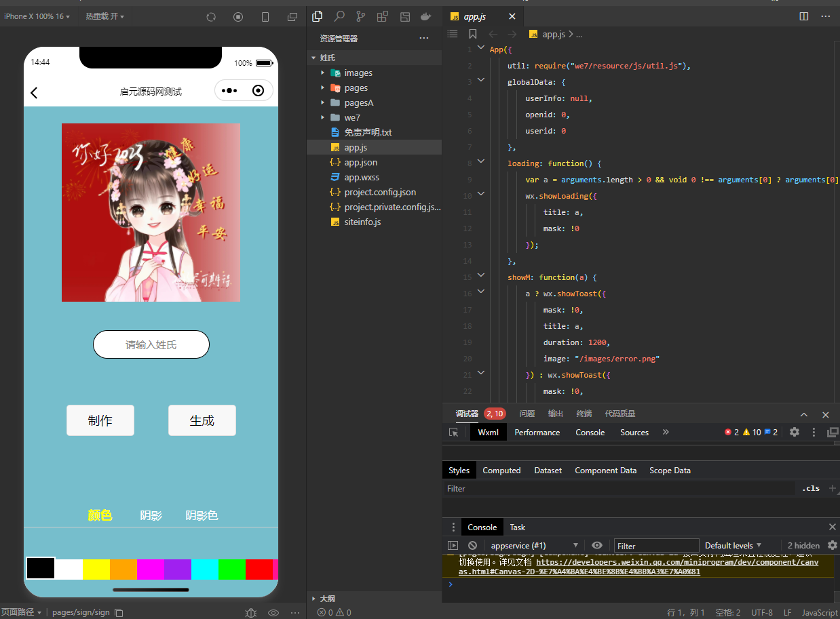The height and width of the screenshot is (619, 840).
Task: Click the 请输入姓氏 input field
Action: [151, 344]
